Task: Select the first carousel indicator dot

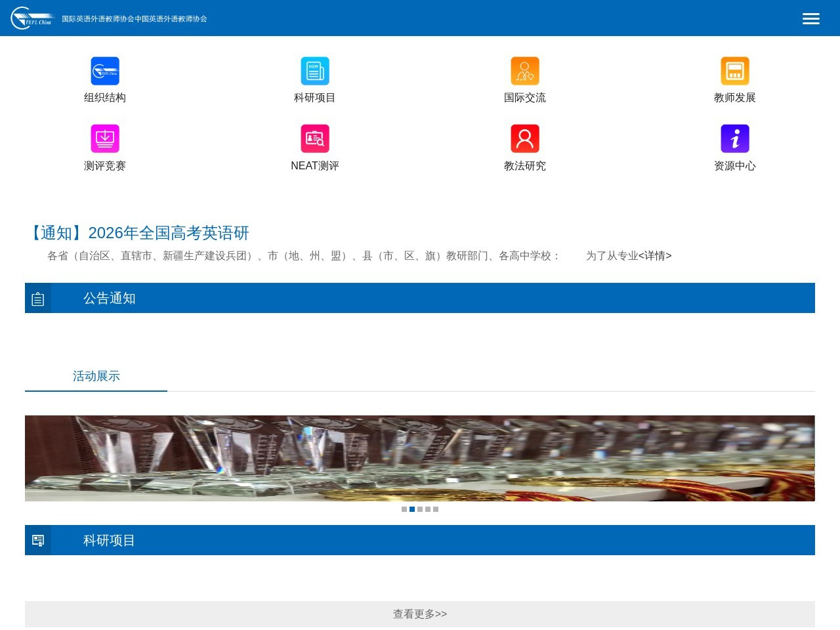Action: click(404, 509)
